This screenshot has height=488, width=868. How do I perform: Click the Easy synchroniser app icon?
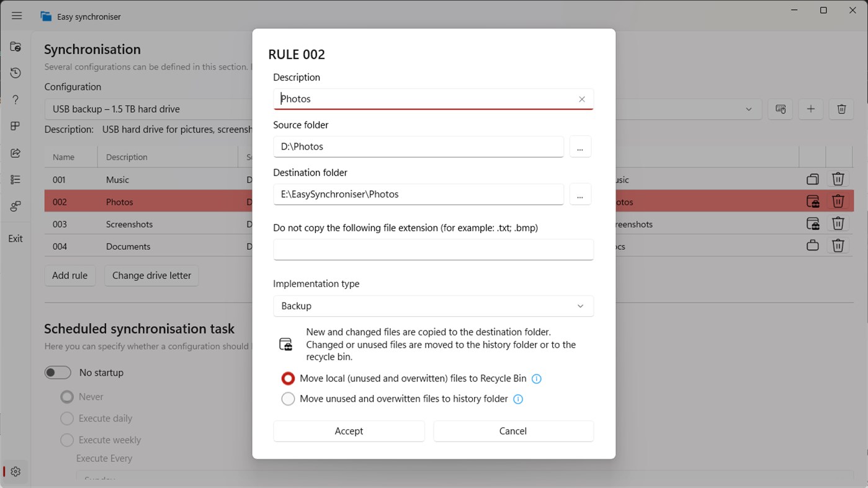46,17
